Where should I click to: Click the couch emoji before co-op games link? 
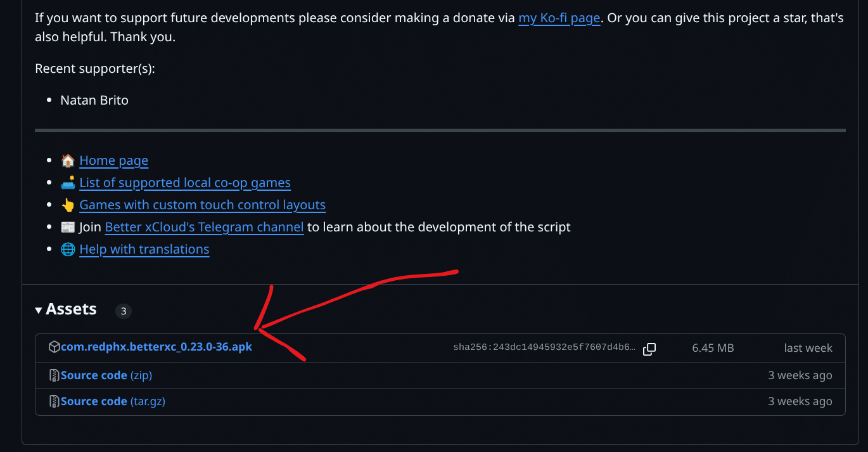tap(68, 183)
